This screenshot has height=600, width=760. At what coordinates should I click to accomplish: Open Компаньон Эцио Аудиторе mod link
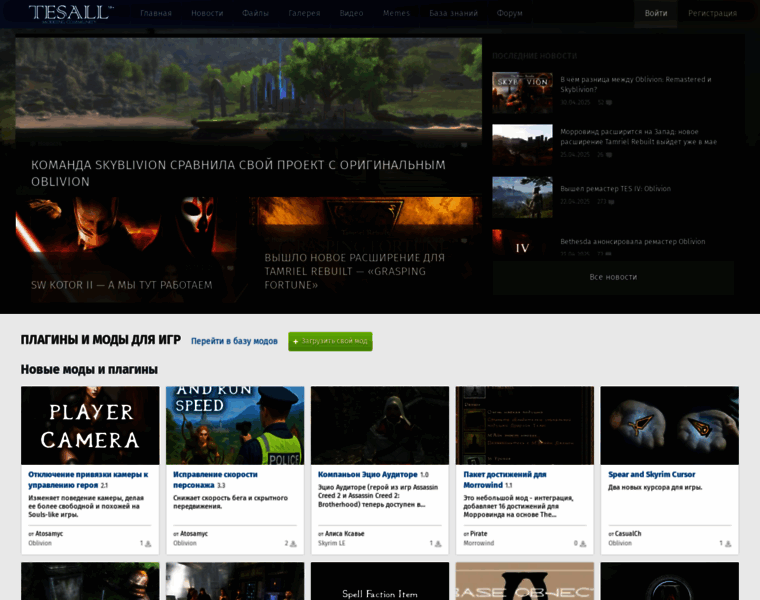coord(367,474)
